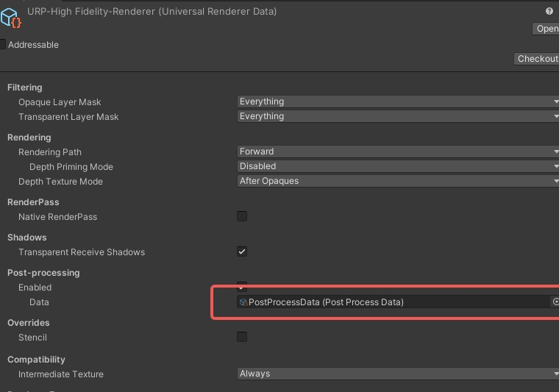Click the Data label under Post-processing
Image resolution: width=559 pixels, height=392 pixels.
(39, 302)
